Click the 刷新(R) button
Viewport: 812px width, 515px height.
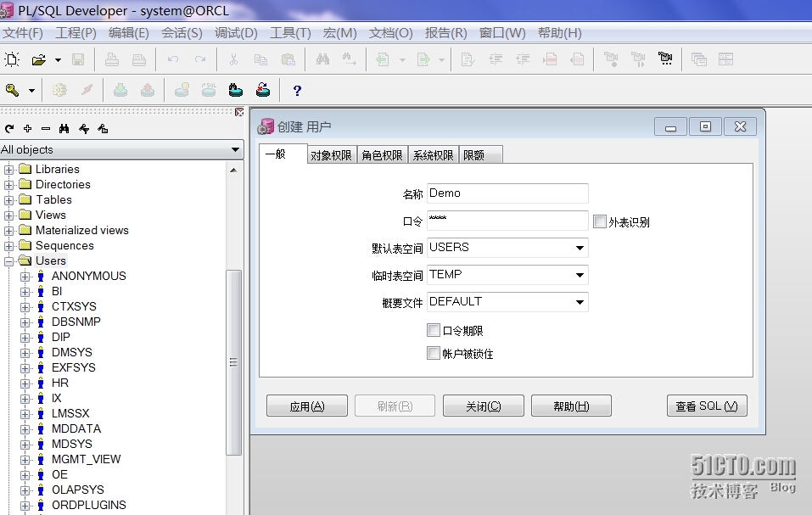pos(395,406)
